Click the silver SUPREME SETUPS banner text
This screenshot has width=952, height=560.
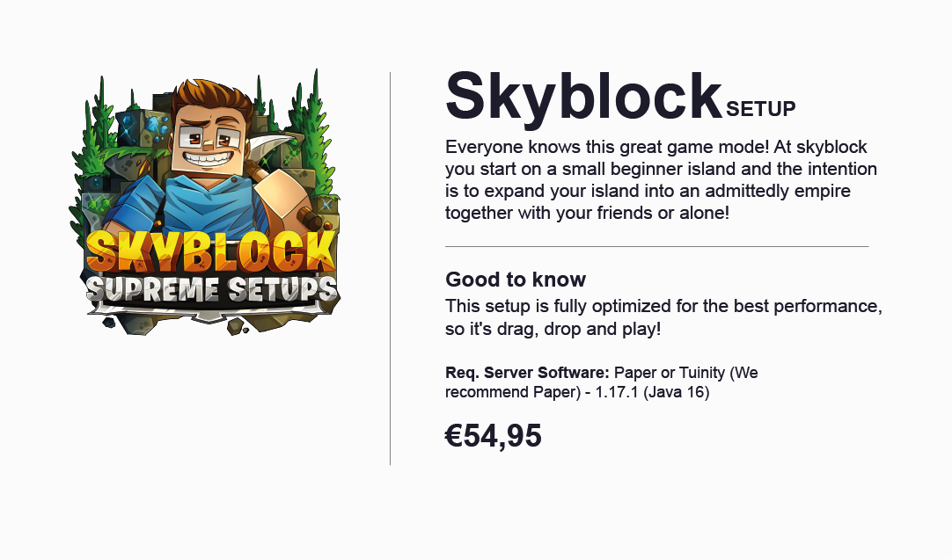point(210,290)
